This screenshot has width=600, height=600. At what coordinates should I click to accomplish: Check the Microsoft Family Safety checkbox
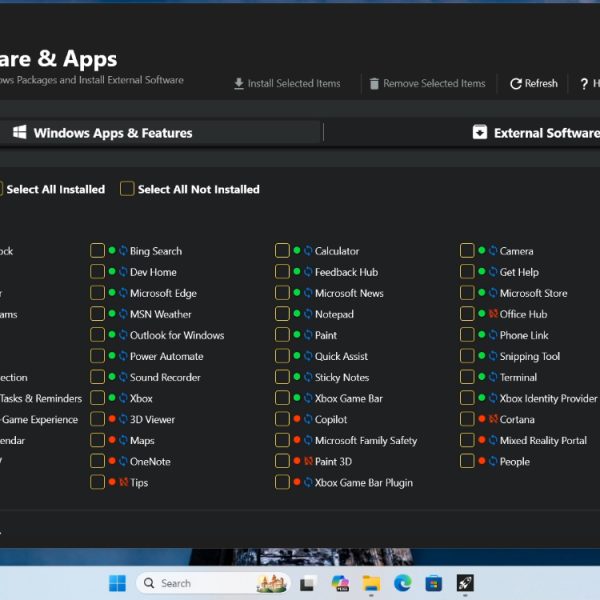click(282, 440)
